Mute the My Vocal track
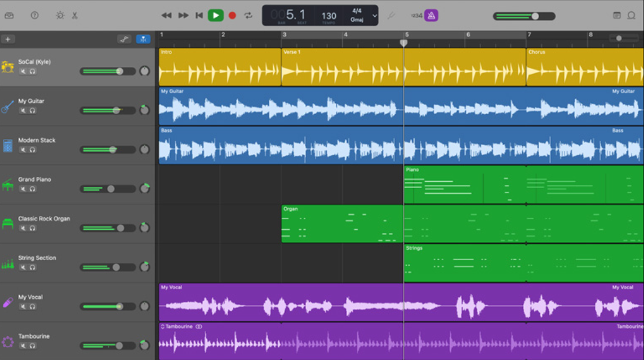Viewport: 644px width, 360px height. click(23, 307)
